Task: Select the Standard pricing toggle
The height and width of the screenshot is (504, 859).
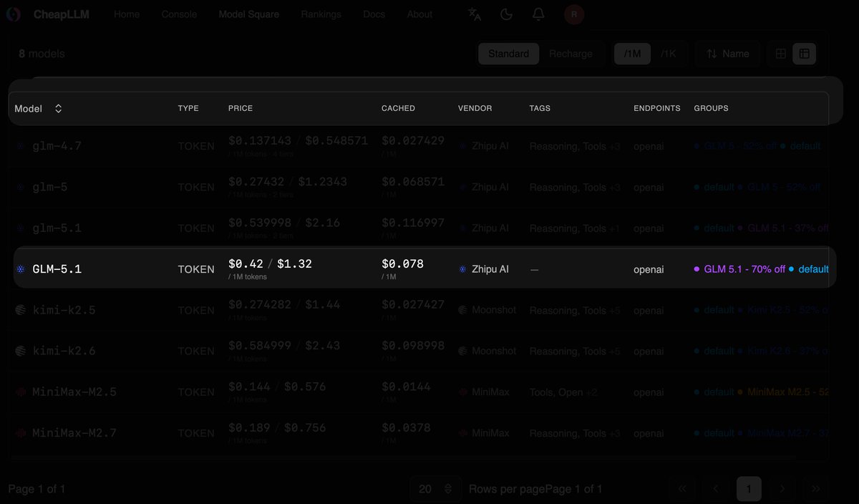Action: coord(508,54)
